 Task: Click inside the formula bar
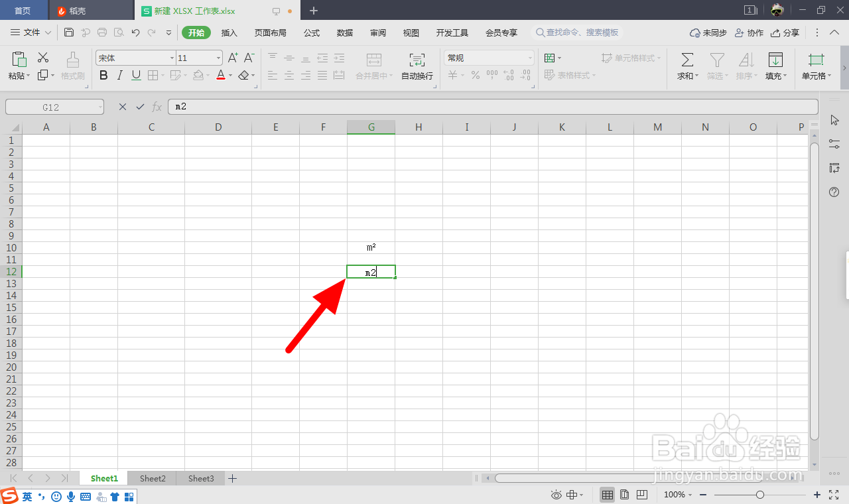[x=332, y=107]
